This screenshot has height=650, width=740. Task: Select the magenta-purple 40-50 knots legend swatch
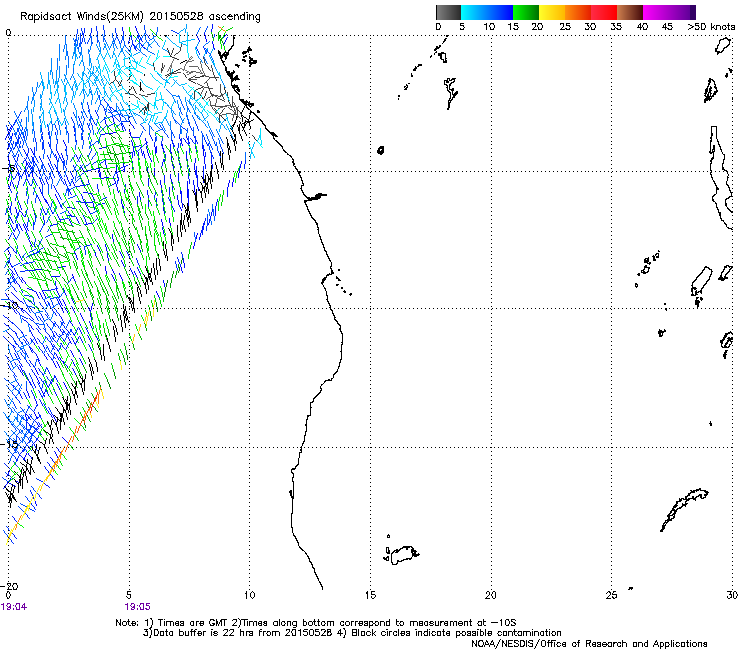pos(669,12)
